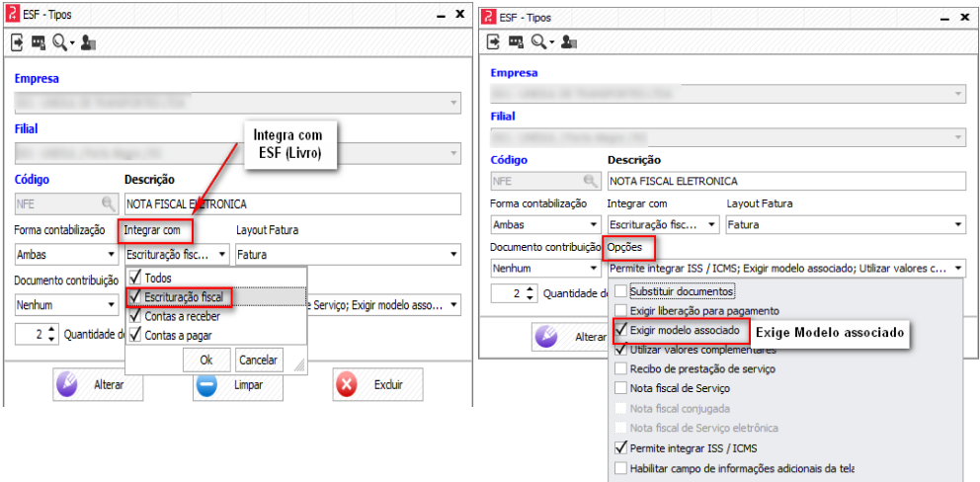Click the Excluir button

tap(377, 384)
